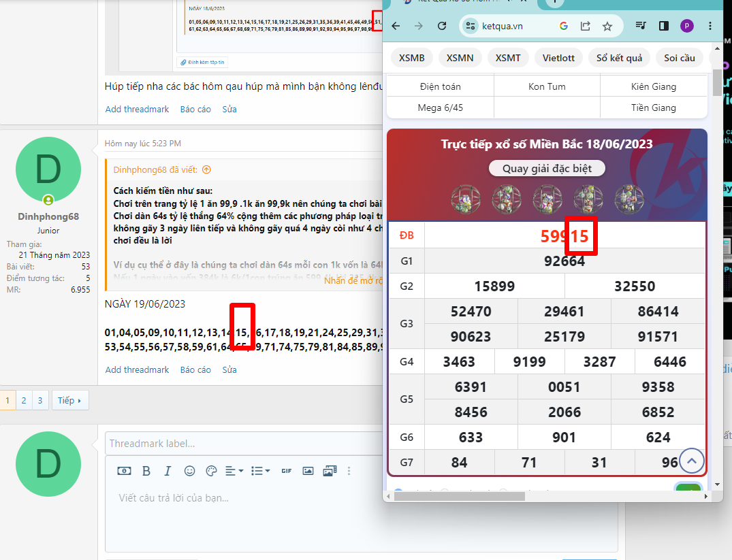Insert an image in the editor
This screenshot has height=560, width=732.
308,471
